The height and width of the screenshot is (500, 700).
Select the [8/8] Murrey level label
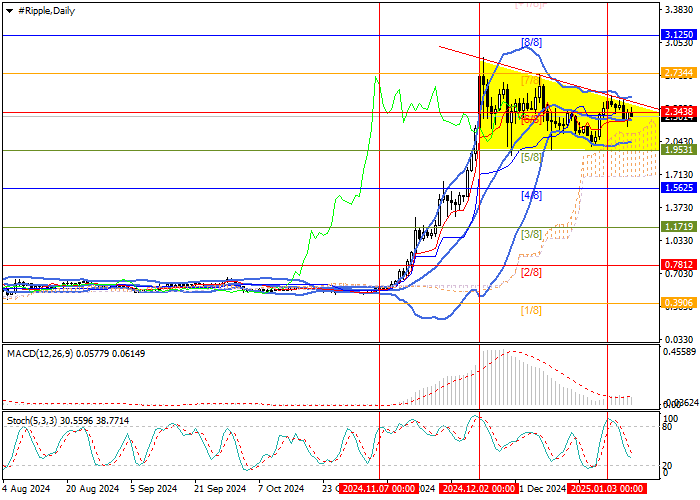click(x=532, y=43)
